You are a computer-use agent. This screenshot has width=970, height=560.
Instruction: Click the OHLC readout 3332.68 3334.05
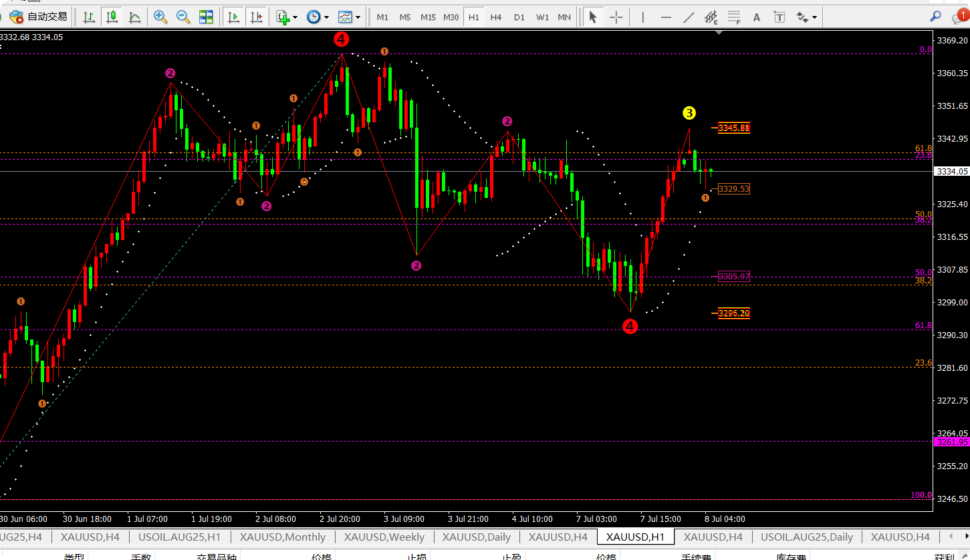pos(31,37)
